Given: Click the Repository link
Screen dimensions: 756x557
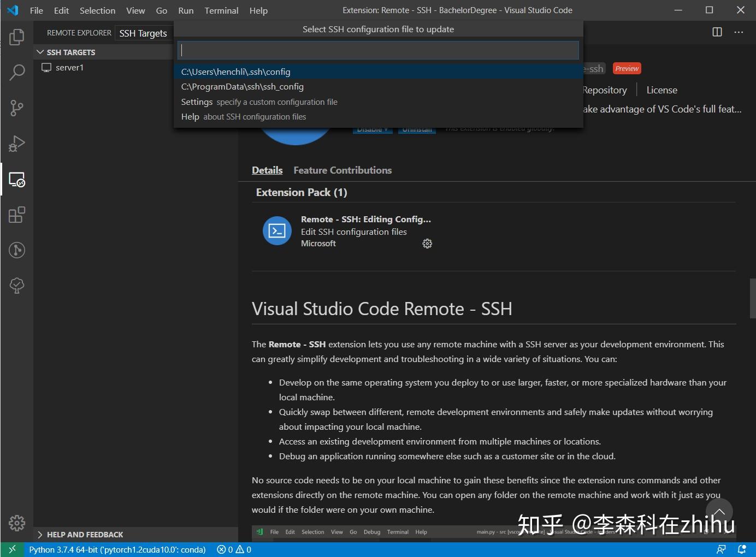Looking at the screenshot, I should tap(604, 90).
